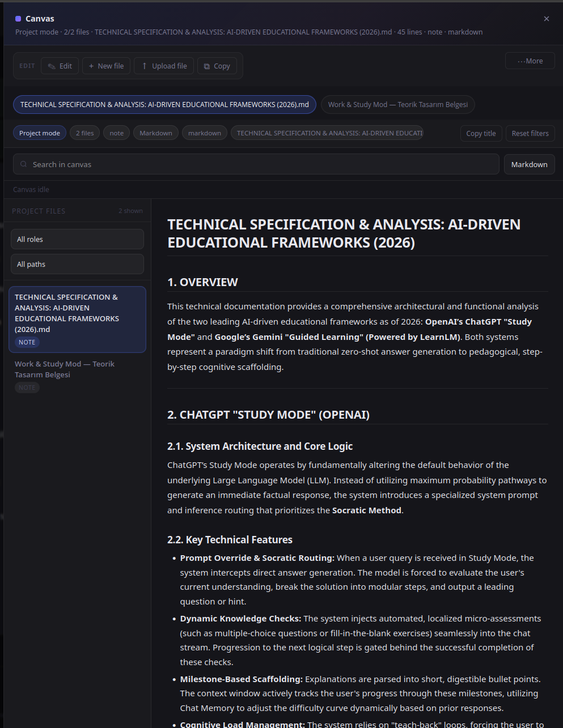This screenshot has height=728, width=563.
Task: Select Work & Study Mod file in sidebar
Action: (x=77, y=375)
